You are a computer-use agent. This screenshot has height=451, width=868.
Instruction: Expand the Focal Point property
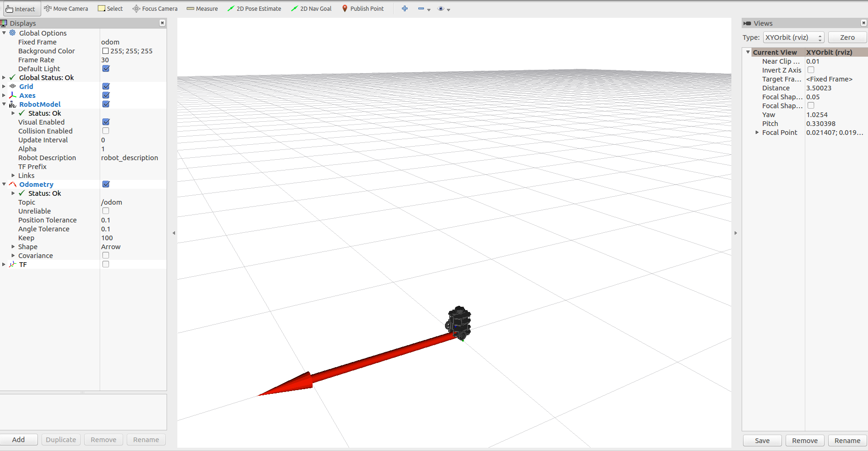(757, 132)
